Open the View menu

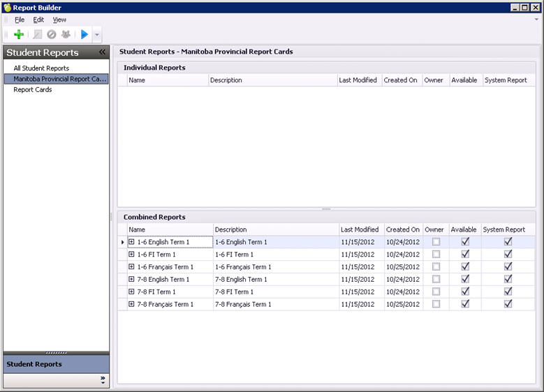[x=59, y=20]
